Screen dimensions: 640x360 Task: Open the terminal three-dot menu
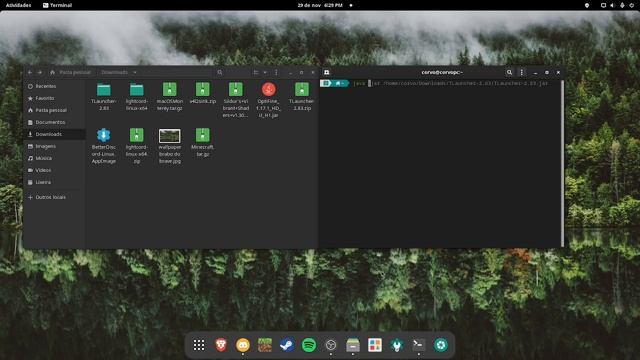(521, 72)
